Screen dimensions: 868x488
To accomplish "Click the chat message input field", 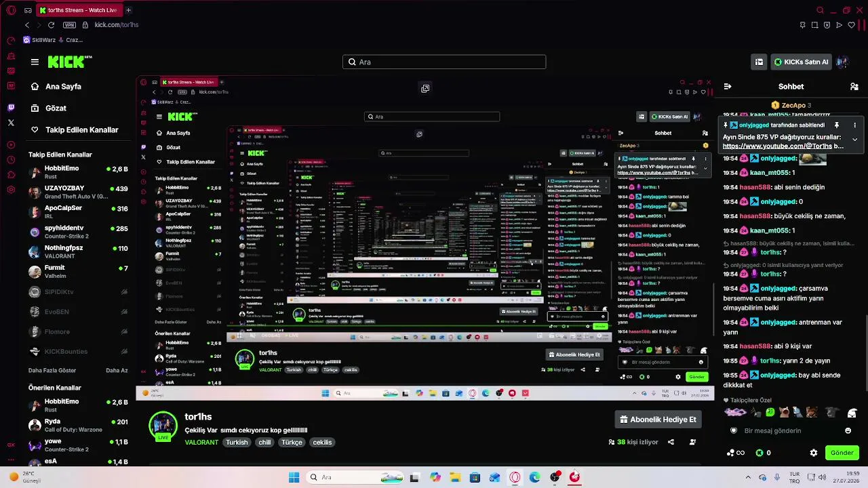I will tap(790, 430).
